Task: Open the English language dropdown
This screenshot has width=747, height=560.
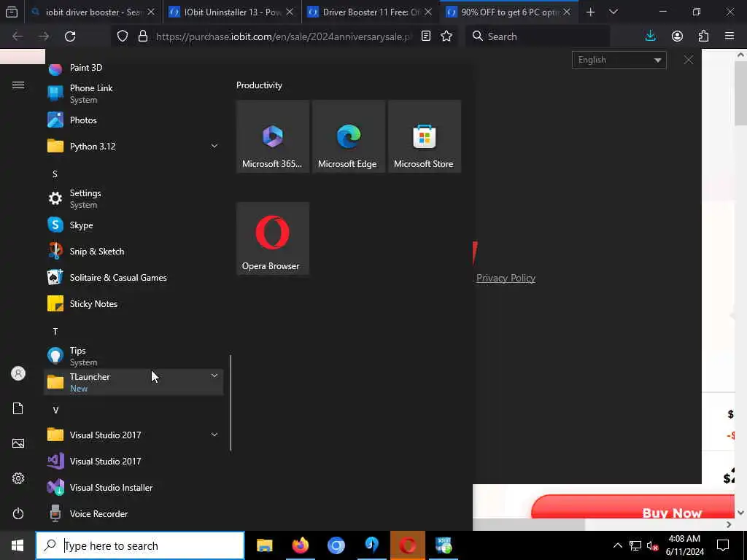Action: tap(619, 60)
